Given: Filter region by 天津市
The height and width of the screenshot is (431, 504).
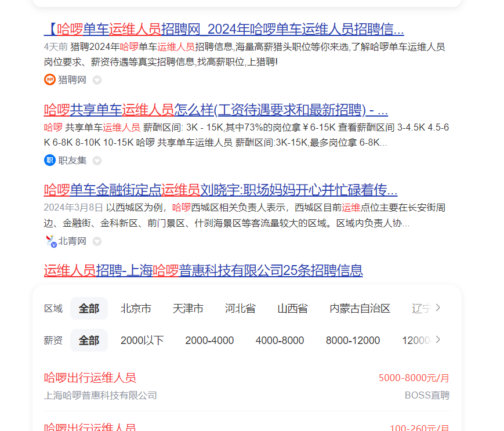Looking at the screenshot, I should click(x=188, y=309).
